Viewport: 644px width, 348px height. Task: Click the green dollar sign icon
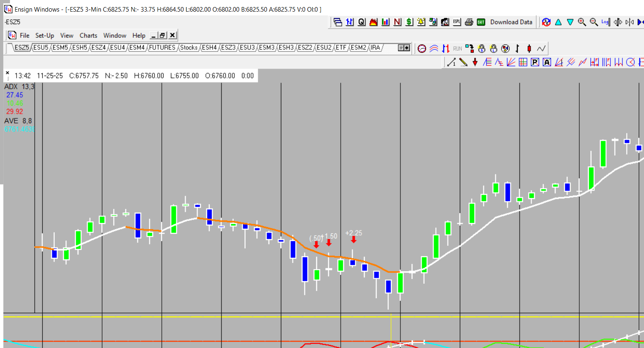[x=409, y=22]
